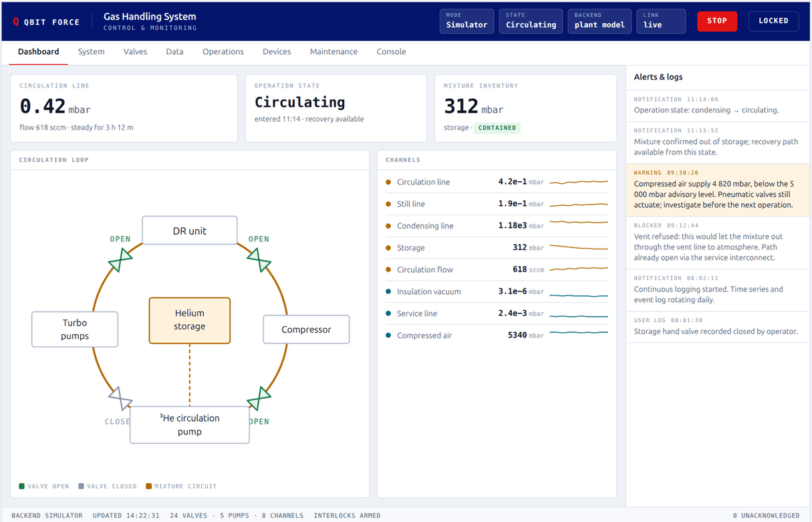Select the ³He circulation pump node
Viewport: 812px width, 522px height.
[190, 424]
